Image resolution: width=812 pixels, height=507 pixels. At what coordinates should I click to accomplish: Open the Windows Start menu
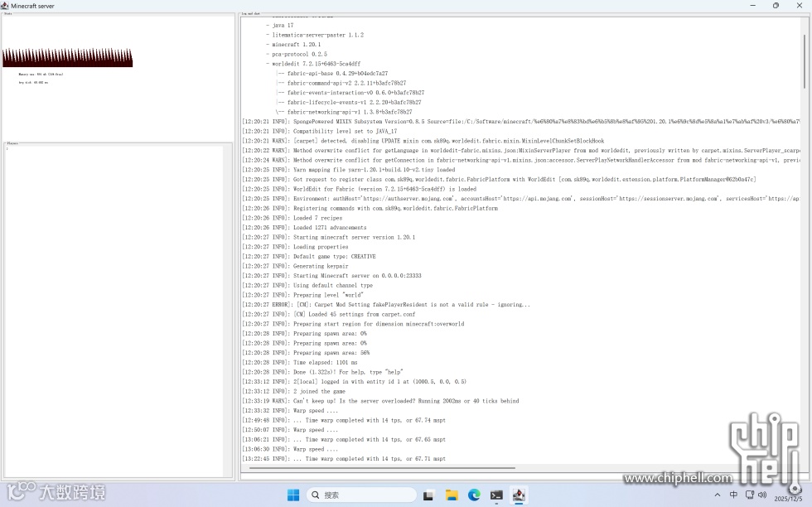point(293,495)
